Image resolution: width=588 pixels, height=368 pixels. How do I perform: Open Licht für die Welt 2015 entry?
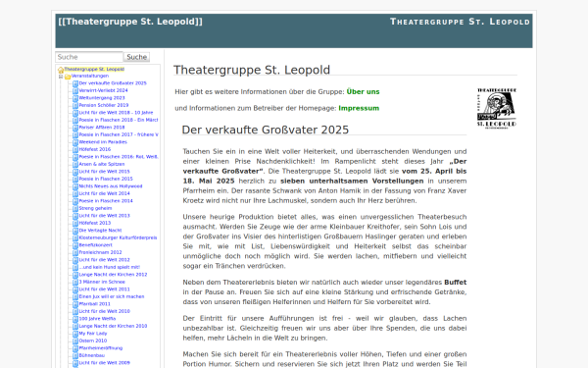tap(104, 171)
